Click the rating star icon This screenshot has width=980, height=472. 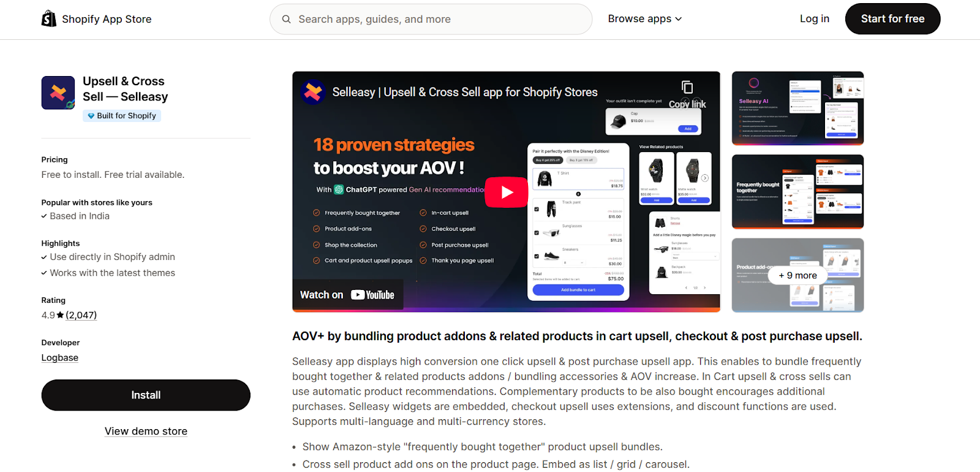coord(60,315)
